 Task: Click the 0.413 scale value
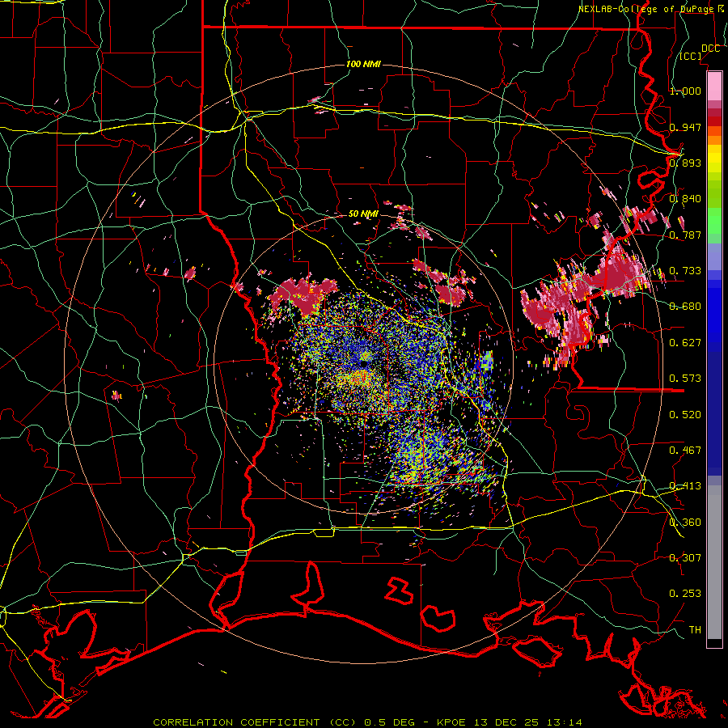click(685, 486)
